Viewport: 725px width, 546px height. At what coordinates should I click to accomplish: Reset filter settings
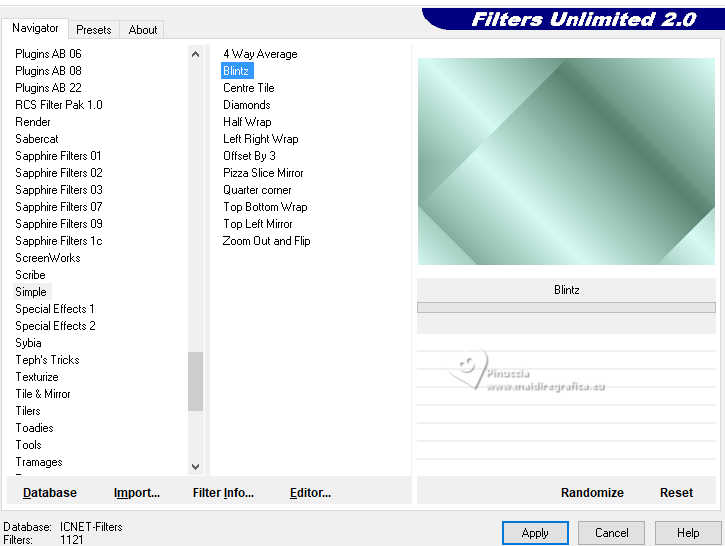click(x=676, y=493)
